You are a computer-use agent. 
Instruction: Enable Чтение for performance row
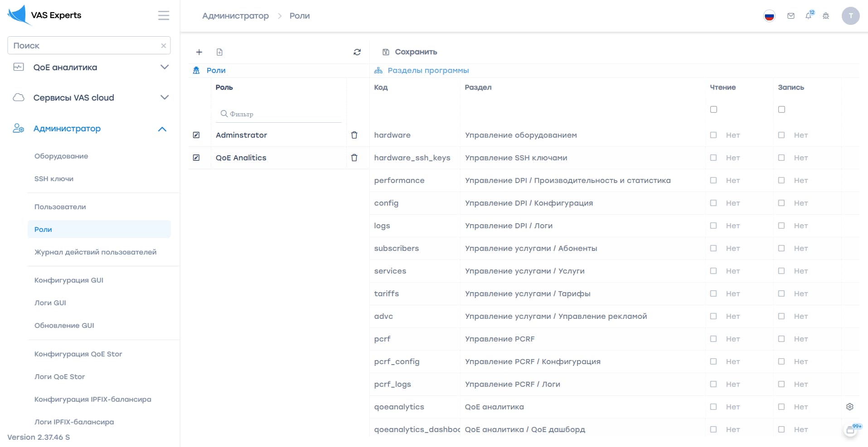point(713,180)
